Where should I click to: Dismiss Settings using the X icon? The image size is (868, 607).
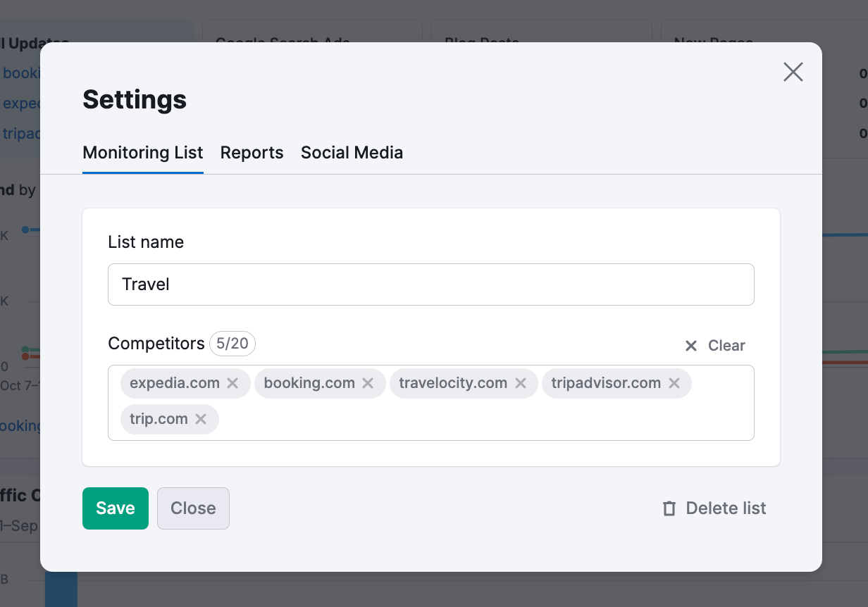pyautogui.click(x=793, y=72)
